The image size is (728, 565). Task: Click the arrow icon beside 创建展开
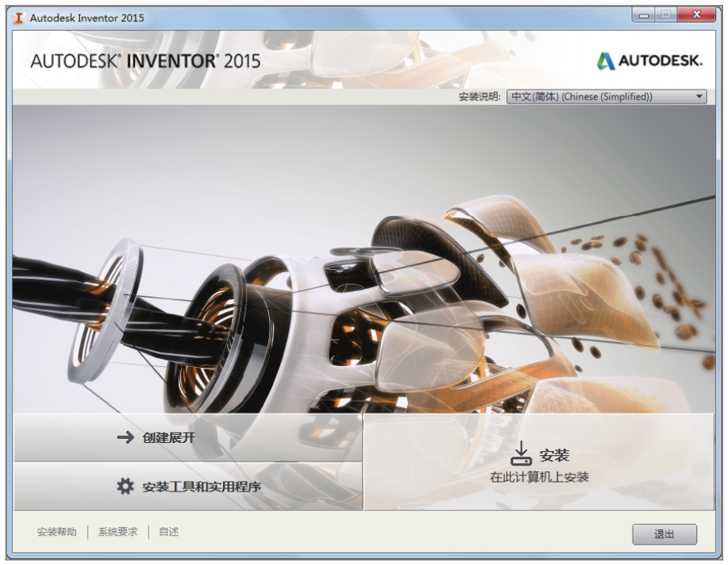point(125,437)
